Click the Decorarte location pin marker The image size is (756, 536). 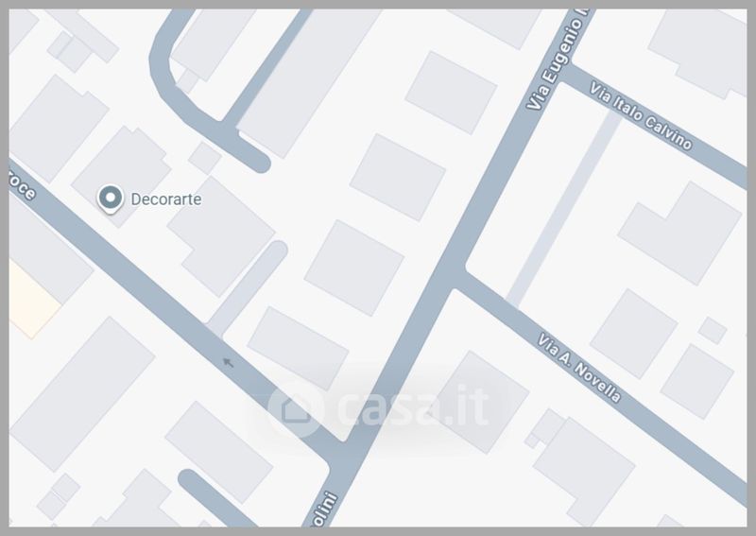[x=111, y=199]
